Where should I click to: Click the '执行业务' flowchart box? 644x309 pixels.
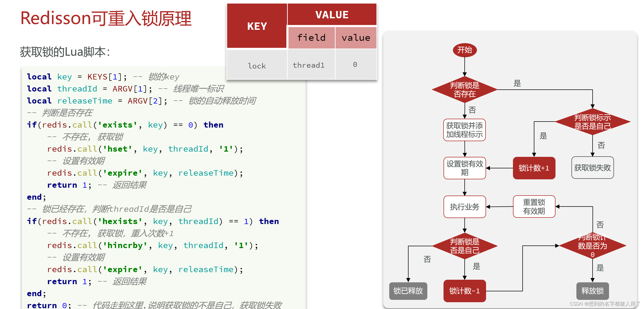(465, 207)
